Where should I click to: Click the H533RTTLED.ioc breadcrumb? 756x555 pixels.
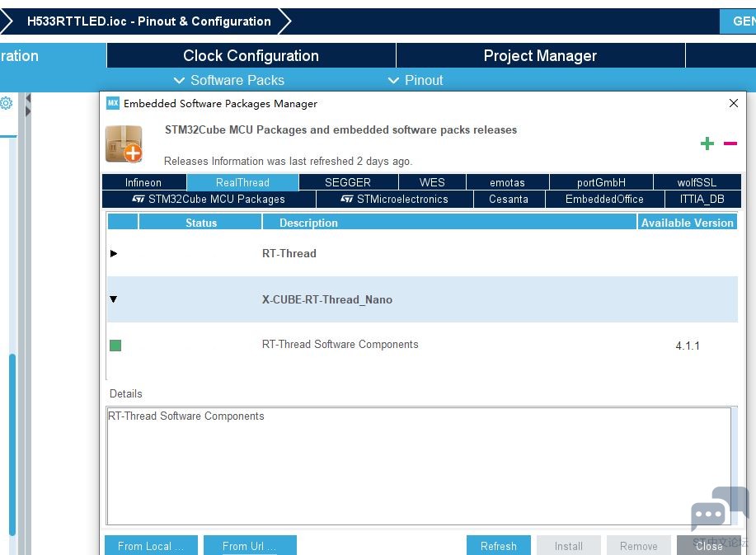(149, 21)
